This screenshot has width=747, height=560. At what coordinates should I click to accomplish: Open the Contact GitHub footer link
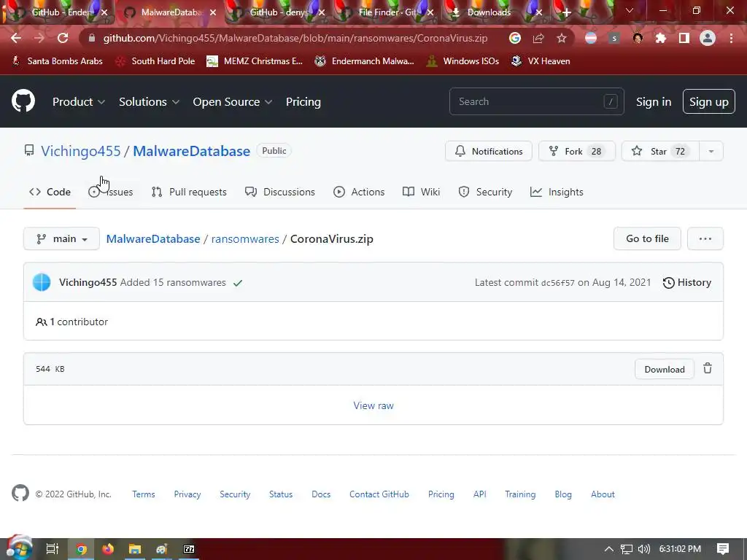coord(379,494)
